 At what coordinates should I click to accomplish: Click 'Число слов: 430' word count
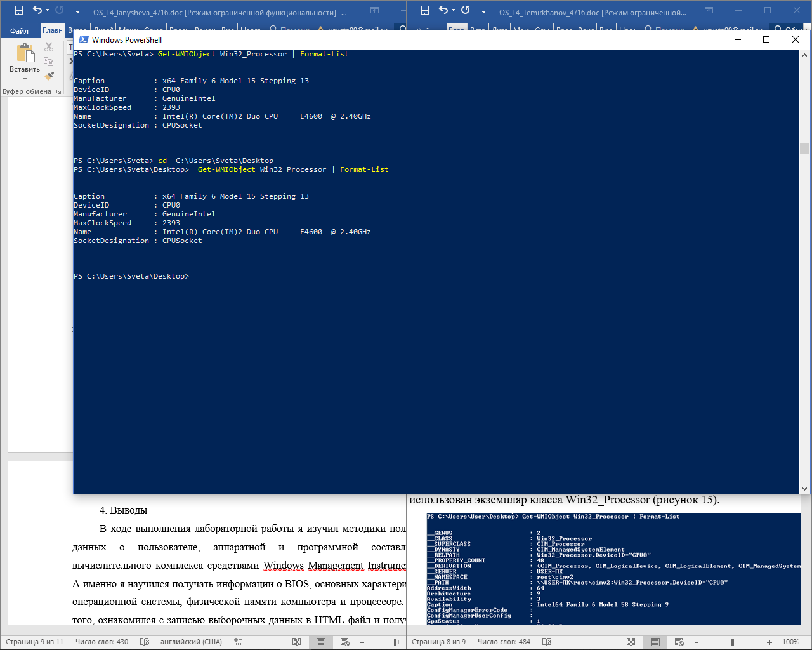click(101, 642)
